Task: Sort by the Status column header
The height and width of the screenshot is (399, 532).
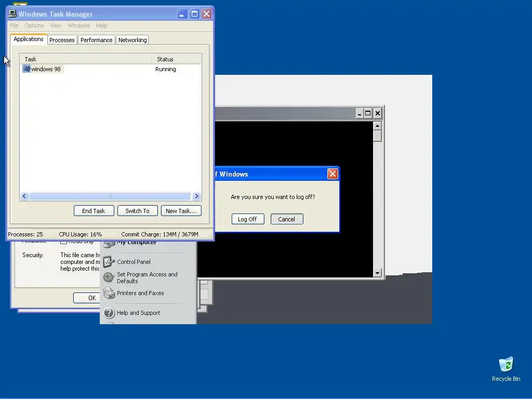Action: pyautogui.click(x=177, y=59)
